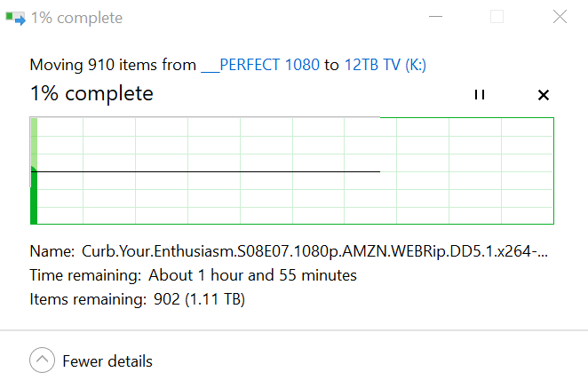The image size is (588, 388).
Task: Open the __PERFECT 1080 source folder link
Action: (x=260, y=65)
